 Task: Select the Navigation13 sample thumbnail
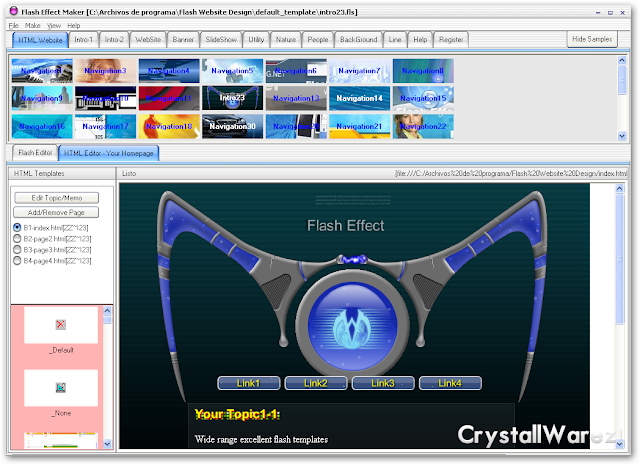(x=296, y=98)
